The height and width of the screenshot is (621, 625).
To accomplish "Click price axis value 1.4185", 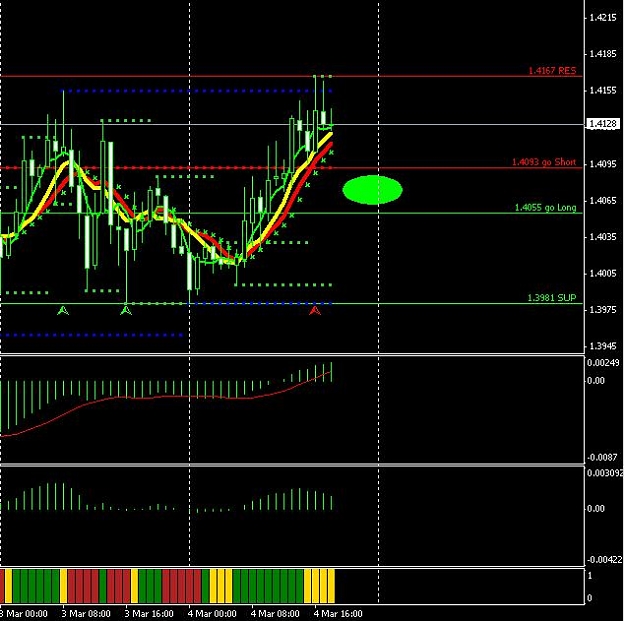I will click(x=602, y=54).
